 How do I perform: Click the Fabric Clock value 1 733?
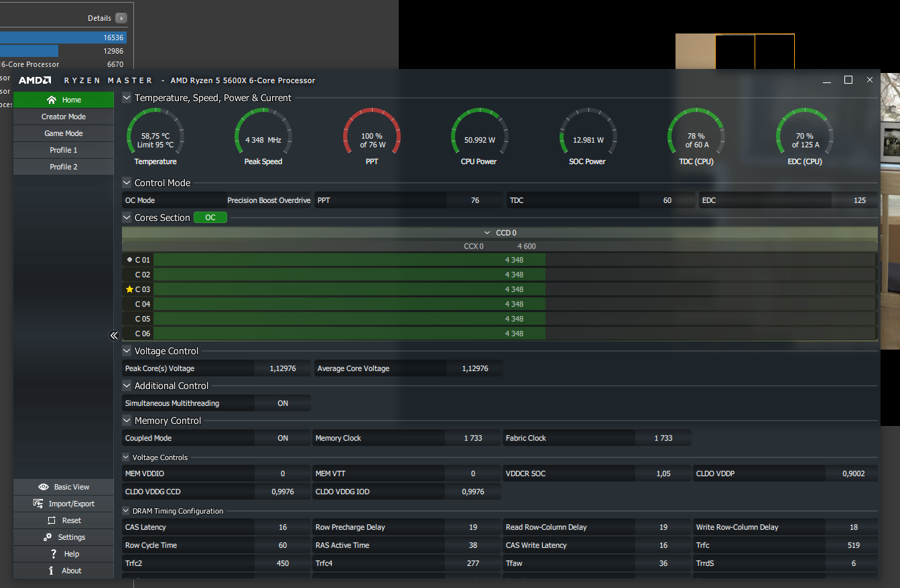click(x=663, y=438)
